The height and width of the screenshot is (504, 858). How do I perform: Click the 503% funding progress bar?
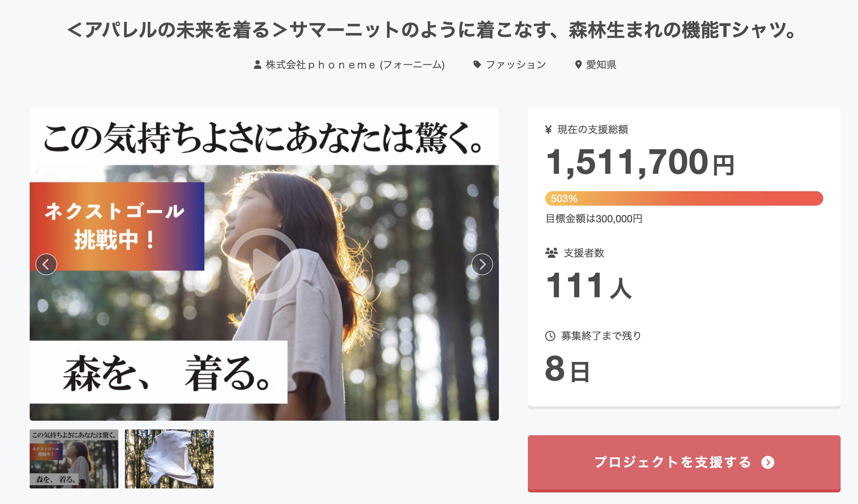pos(684,198)
